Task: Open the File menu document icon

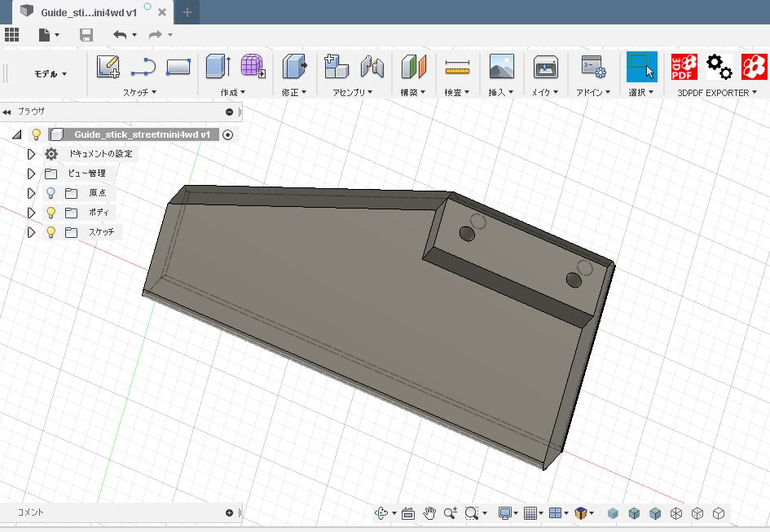Action: [45, 35]
